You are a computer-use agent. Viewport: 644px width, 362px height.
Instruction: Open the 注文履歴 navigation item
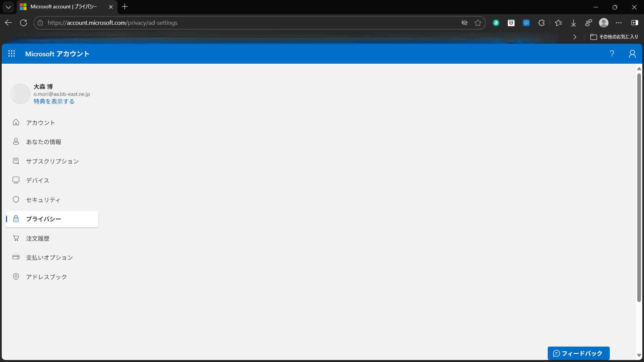(52, 238)
